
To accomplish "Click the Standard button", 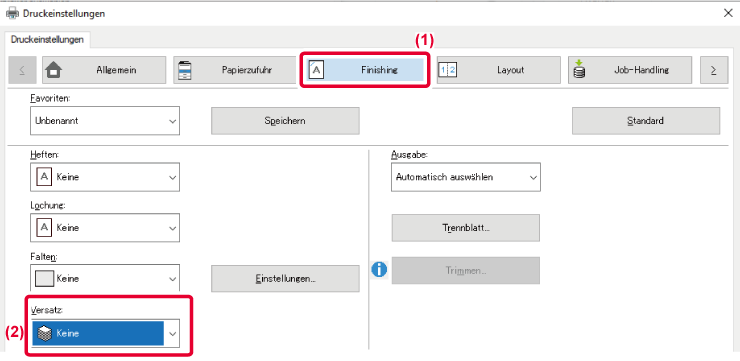I will point(646,120).
